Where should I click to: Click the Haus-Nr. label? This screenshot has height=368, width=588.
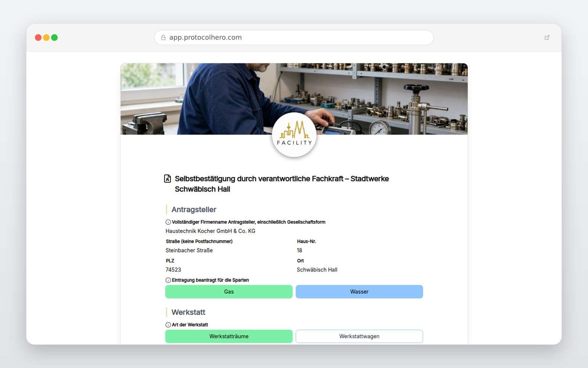point(306,242)
